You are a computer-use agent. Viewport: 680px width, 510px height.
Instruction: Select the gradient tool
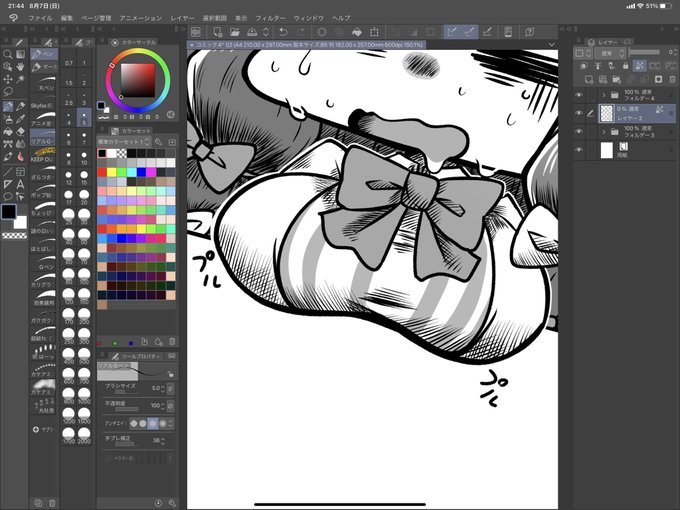[20, 54]
